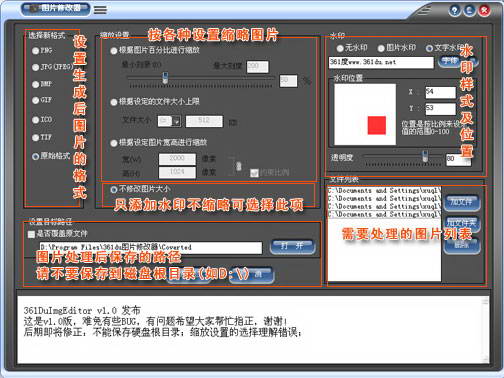Select 不修改图片大小 radio option
The width and height of the screenshot is (504, 378).
[114, 189]
